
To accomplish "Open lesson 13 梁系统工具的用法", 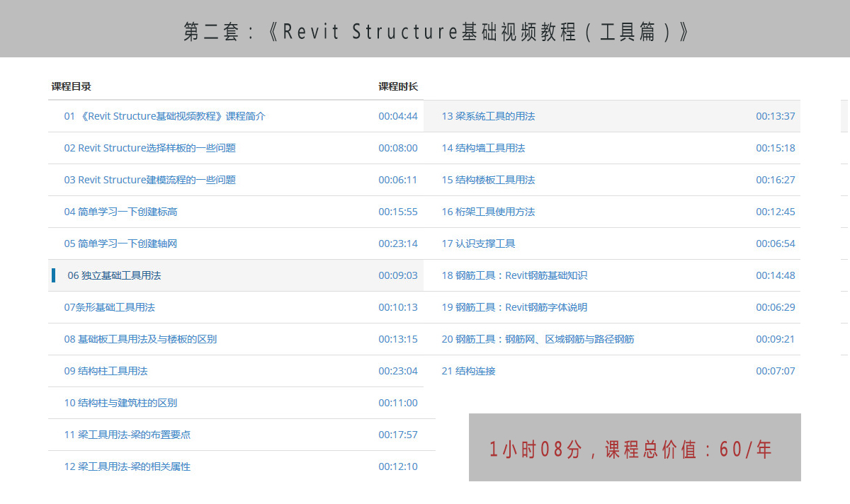I will [488, 116].
